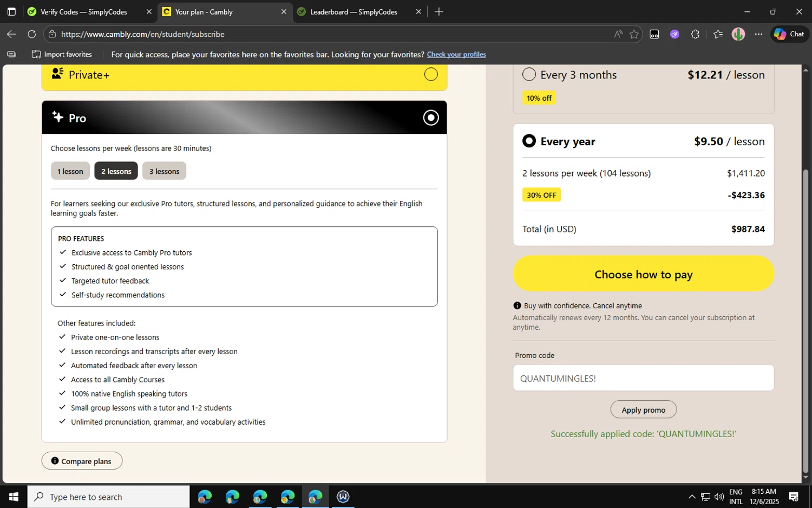Open the active Edge taskbar window
This screenshot has height=508, width=812.
pyautogui.click(x=315, y=497)
